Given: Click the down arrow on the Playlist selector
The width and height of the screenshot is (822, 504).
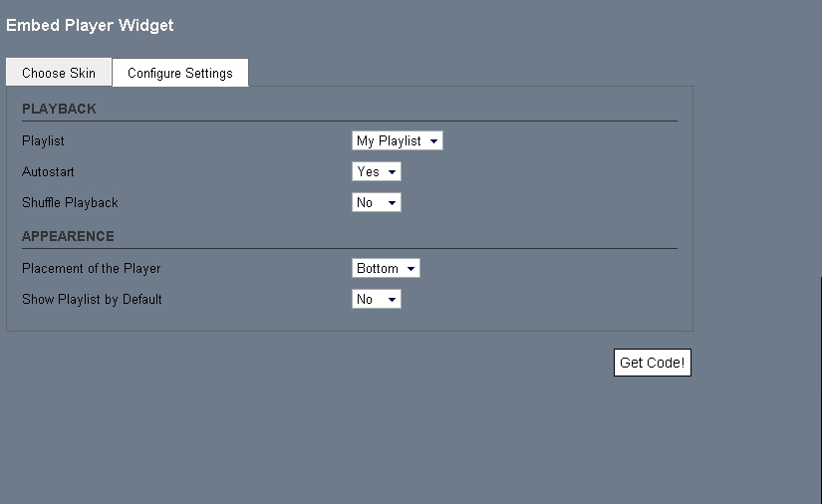Looking at the screenshot, I should 434,141.
